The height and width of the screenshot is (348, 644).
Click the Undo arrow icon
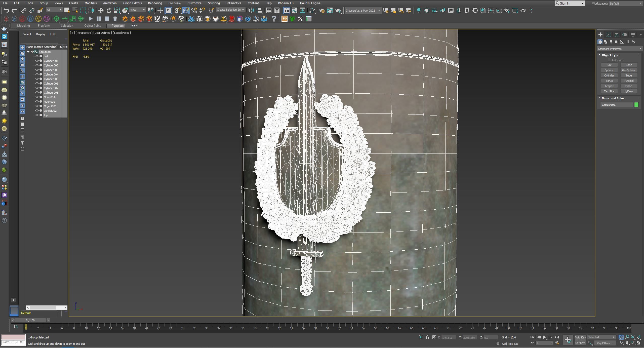click(x=6, y=10)
